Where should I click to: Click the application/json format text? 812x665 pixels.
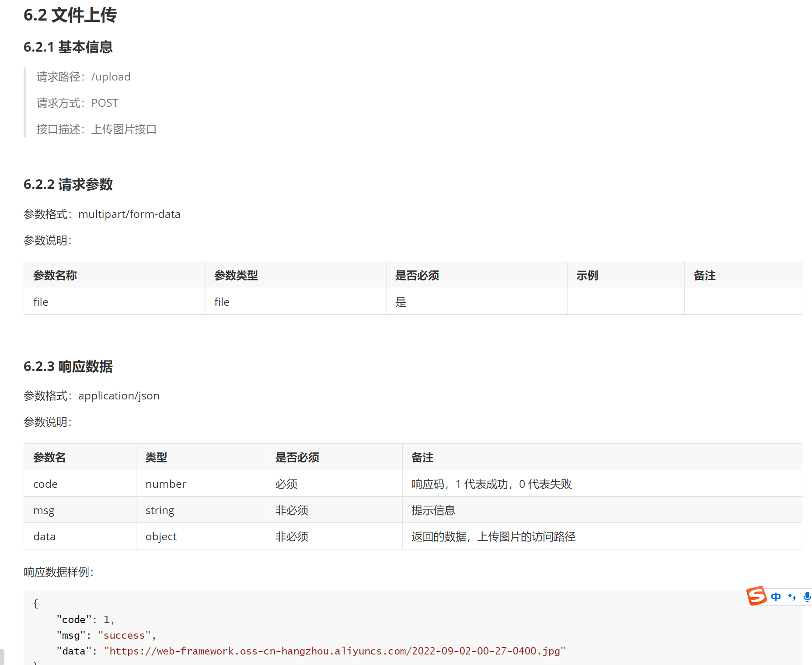click(x=118, y=396)
